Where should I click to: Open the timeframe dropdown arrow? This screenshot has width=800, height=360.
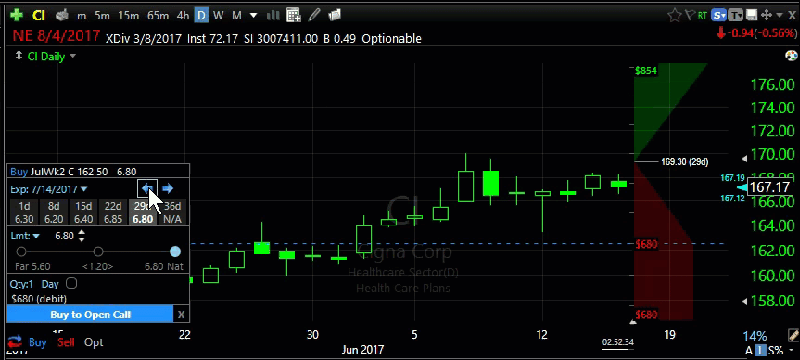point(254,15)
